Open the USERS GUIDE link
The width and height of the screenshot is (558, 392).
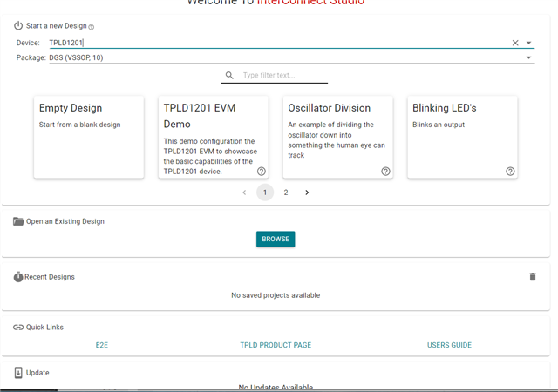449,345
